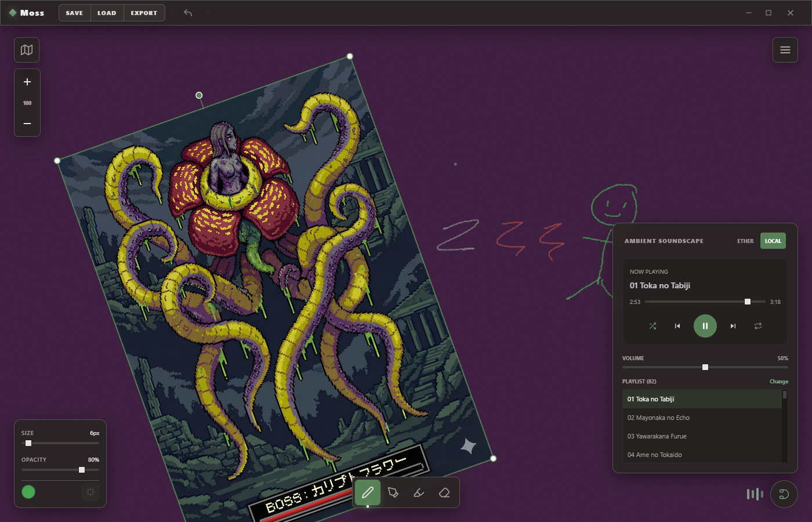Switch soundscape source to Ether

(745, 241)
